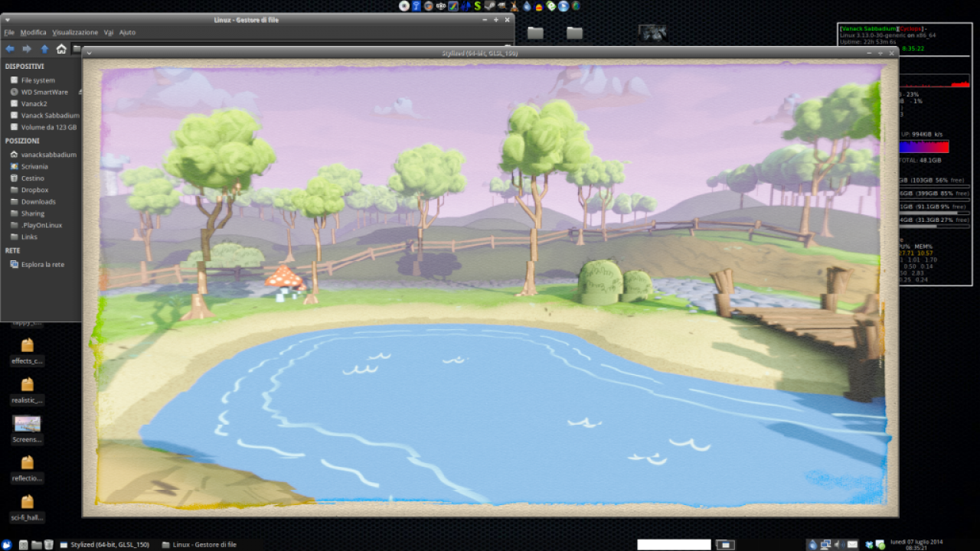Open the globe browser icon in dock
The height and width of the screenshot is (551, 980).
click(x=576, y=6)
